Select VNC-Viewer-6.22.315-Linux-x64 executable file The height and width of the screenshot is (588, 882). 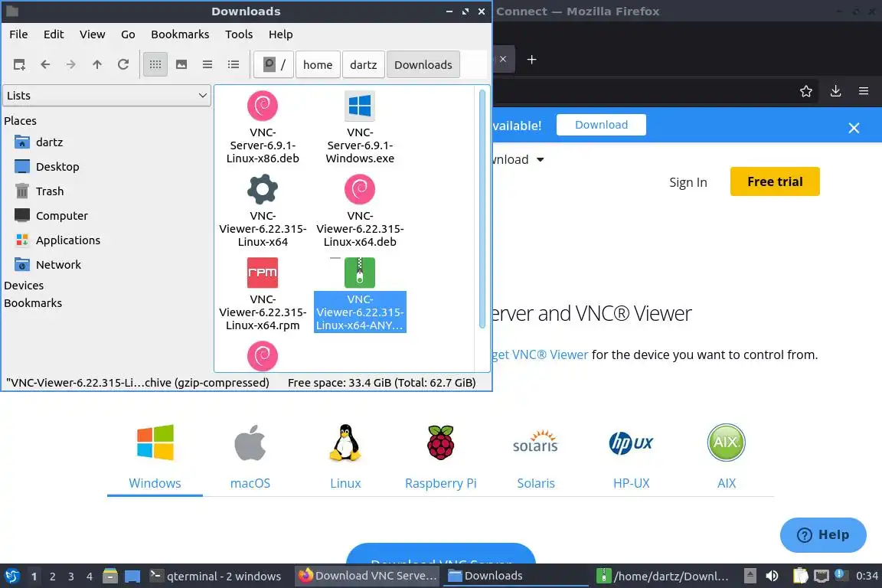point(263,211)
